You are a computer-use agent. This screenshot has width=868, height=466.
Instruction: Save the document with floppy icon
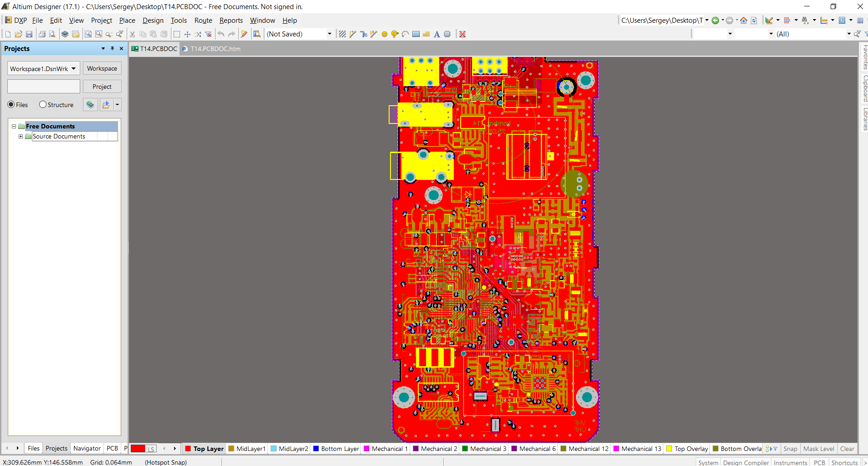[x=29, y=34]
